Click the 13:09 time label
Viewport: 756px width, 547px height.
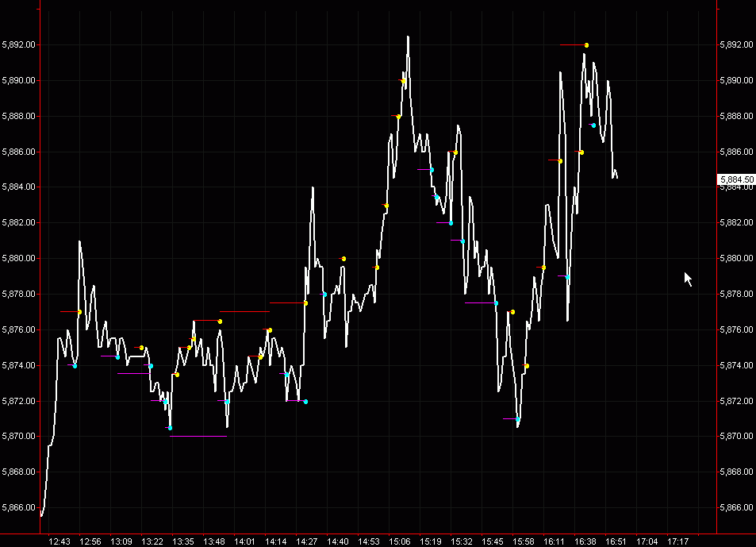point(121,541)
